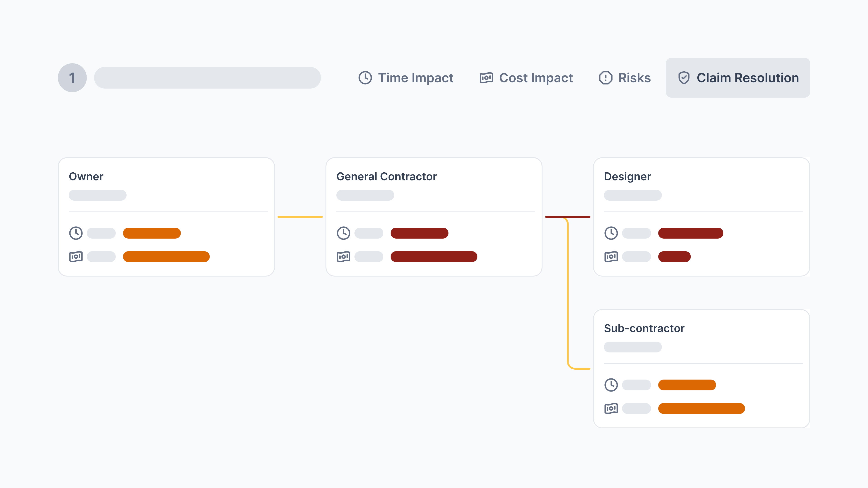Click the clock icon beside Time Impact
Screen dimensions: 868x488
tap(365, 78)
